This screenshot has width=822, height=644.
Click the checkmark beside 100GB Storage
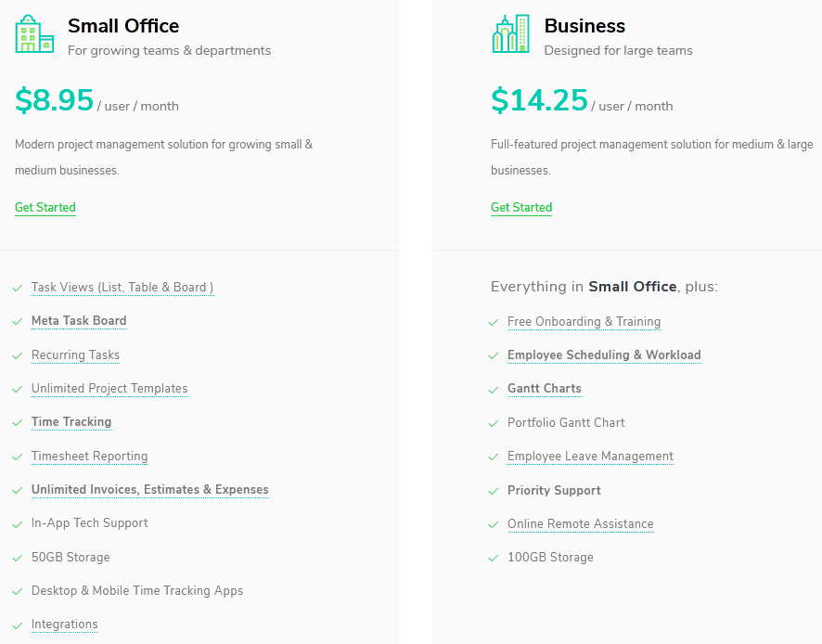tap(493, 558)
